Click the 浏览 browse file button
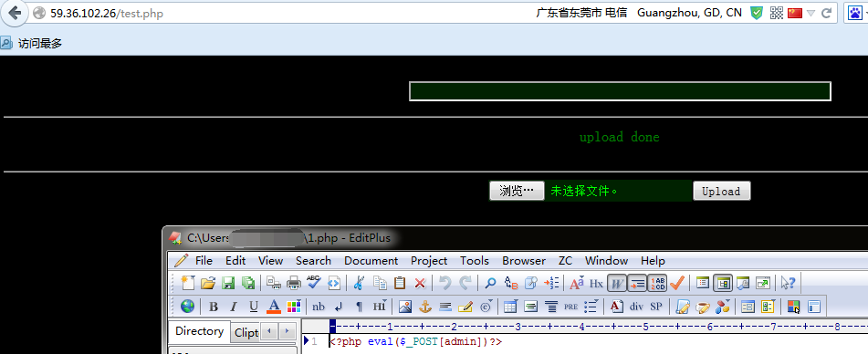 pos(517,192)
